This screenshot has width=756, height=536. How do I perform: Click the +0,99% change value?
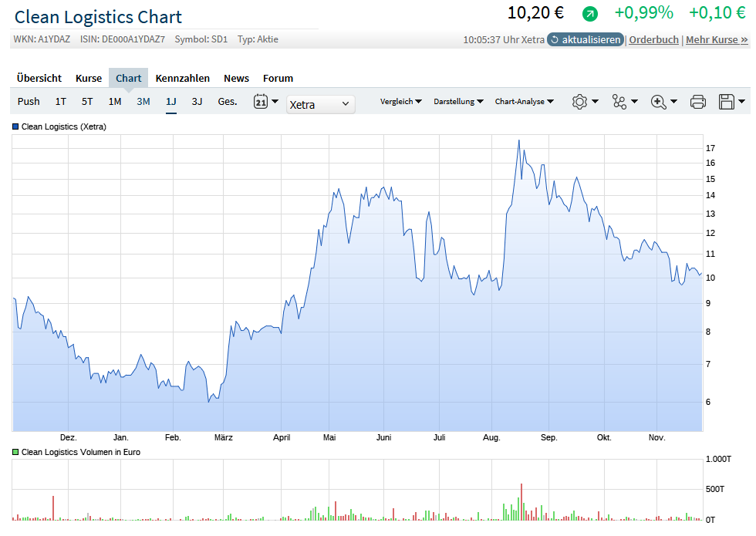click(643, 13)
